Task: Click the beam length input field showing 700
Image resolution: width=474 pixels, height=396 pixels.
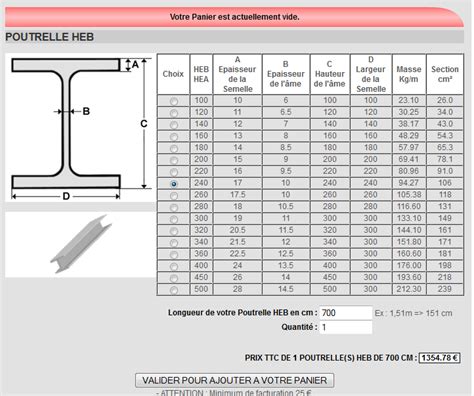Action: click(x=346, y=313)
